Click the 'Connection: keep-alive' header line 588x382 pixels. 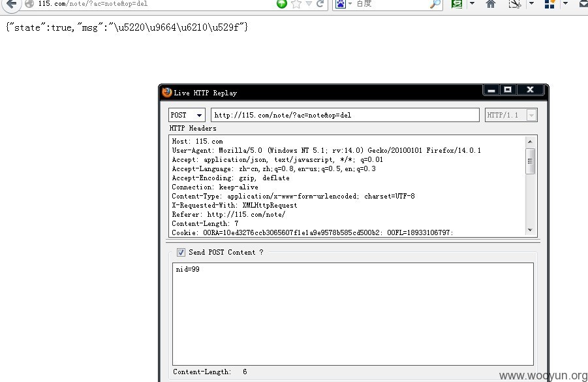click(215, 187)
